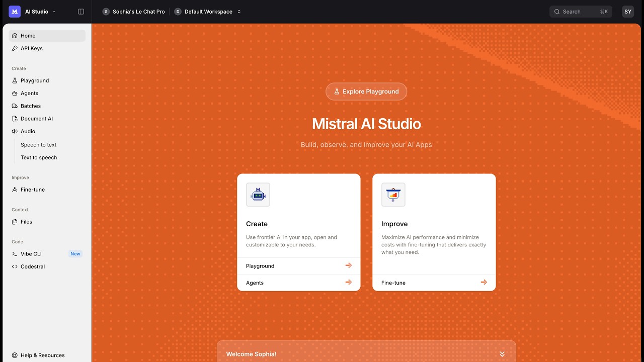Screen dimensions: 644x362
Task: Click the flask icon in Explore Playground button
Action: coord(337,92)
